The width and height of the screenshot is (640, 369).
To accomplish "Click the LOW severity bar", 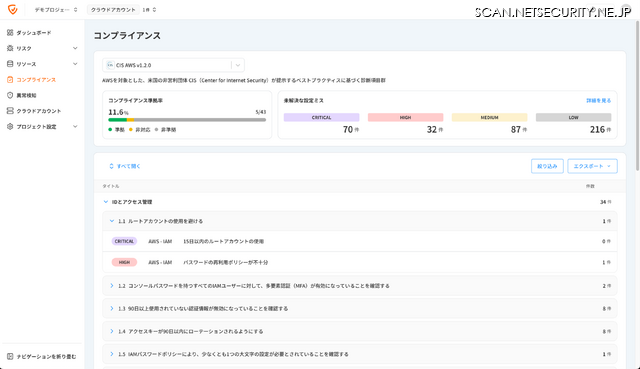I will click(573, 117).
